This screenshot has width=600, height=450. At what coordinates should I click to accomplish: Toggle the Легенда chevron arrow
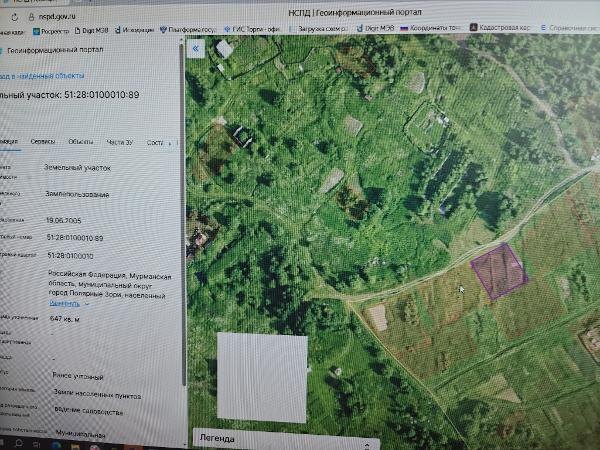[x=367, y=445]
